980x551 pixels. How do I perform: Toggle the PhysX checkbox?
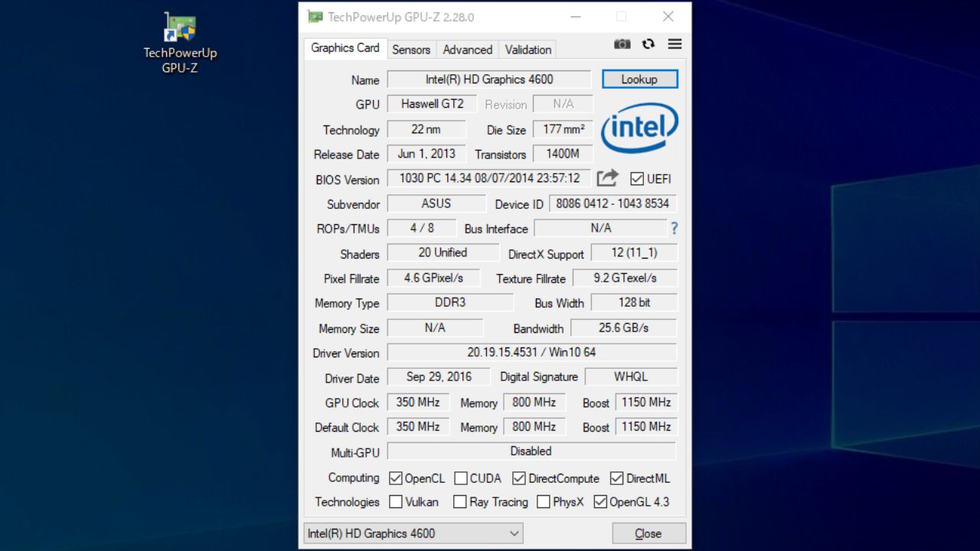(x=544, y=502)
